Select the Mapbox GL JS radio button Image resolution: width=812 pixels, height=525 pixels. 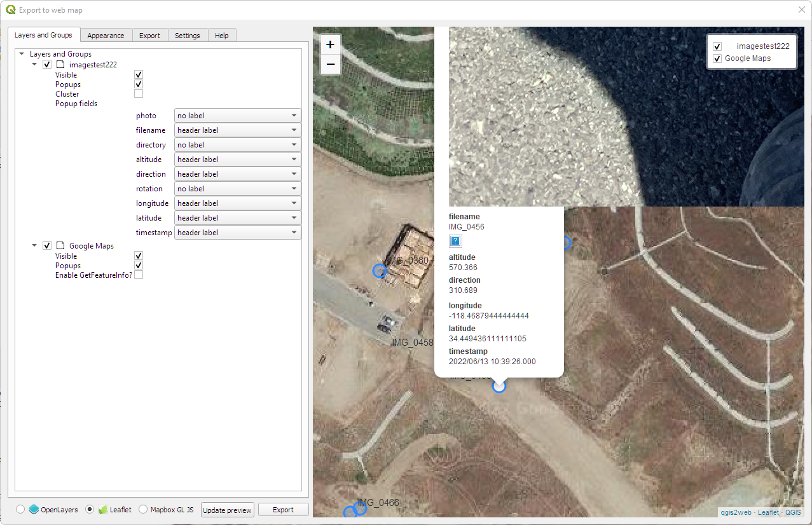tap(142, 508)
